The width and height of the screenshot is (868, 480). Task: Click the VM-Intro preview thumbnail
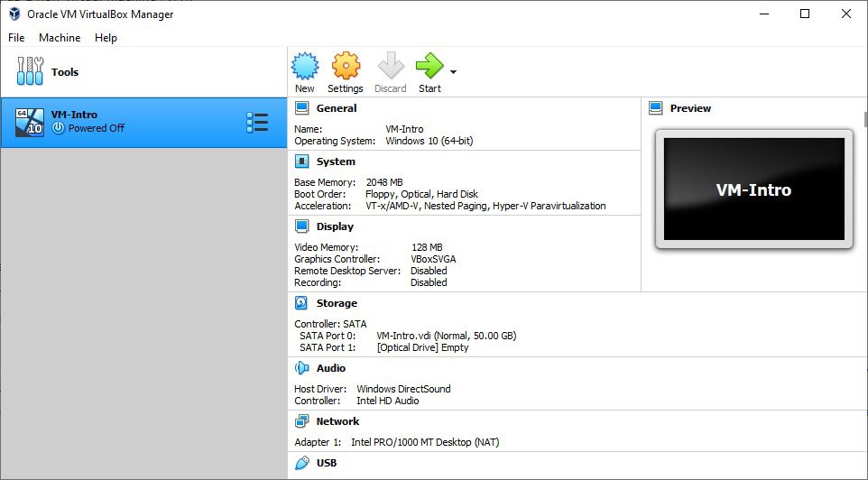[753, 189]
